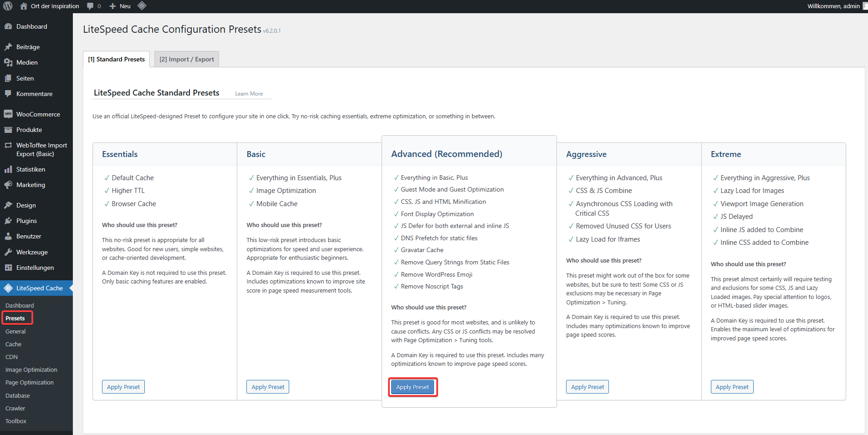Image resolution: width=868 pixels, height=435 pixels.
Task: Open the Image Optimization submenu item
Action: point(31,369)
